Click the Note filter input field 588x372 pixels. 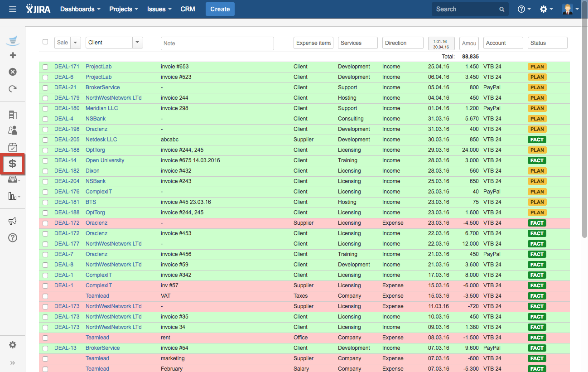point(217,43)
